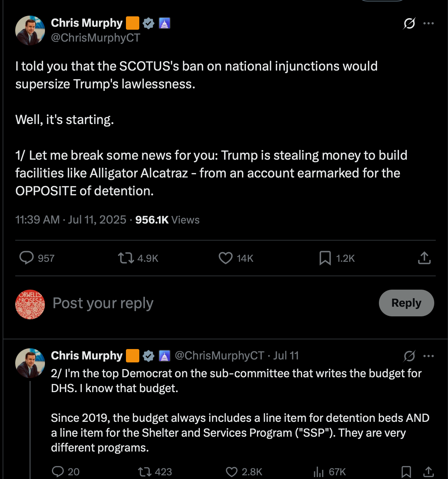The width and height of the screenshot is (448, 479).
Task: View analytics for post with 67K views
Action: point(319,472)
